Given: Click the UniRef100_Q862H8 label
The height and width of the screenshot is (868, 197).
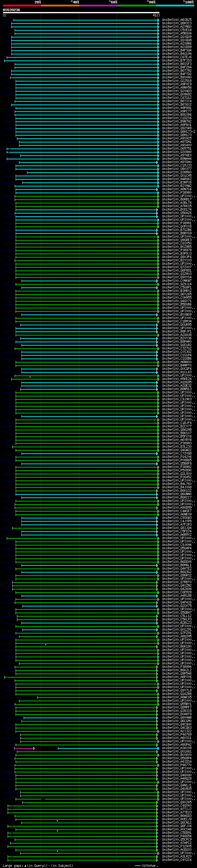Looking at the screenshot, I should click(177, 430).
